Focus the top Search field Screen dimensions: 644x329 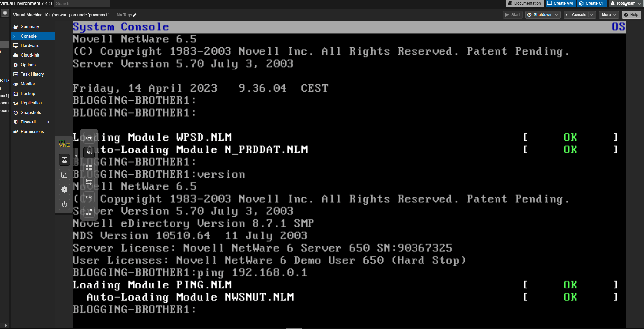[x=81, y=3]
